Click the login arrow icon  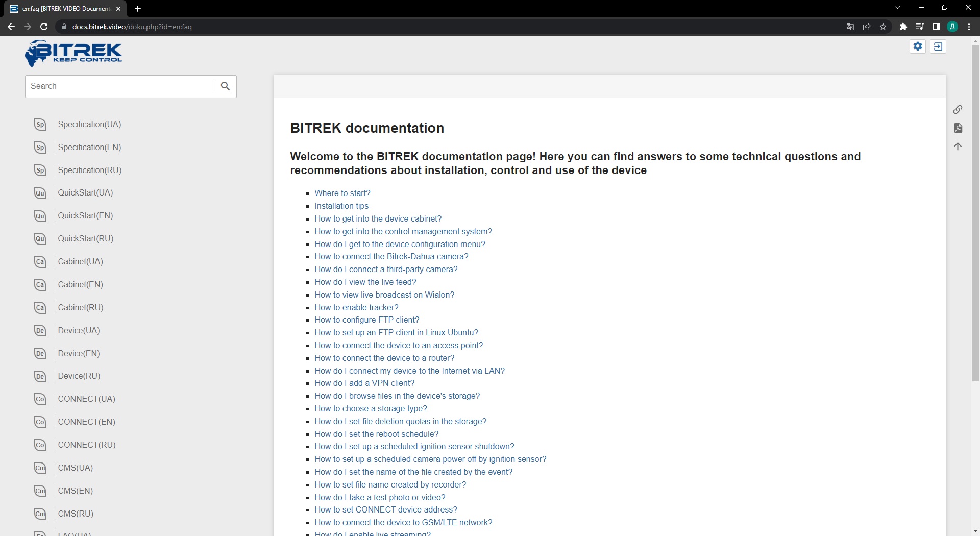point(938,46)
